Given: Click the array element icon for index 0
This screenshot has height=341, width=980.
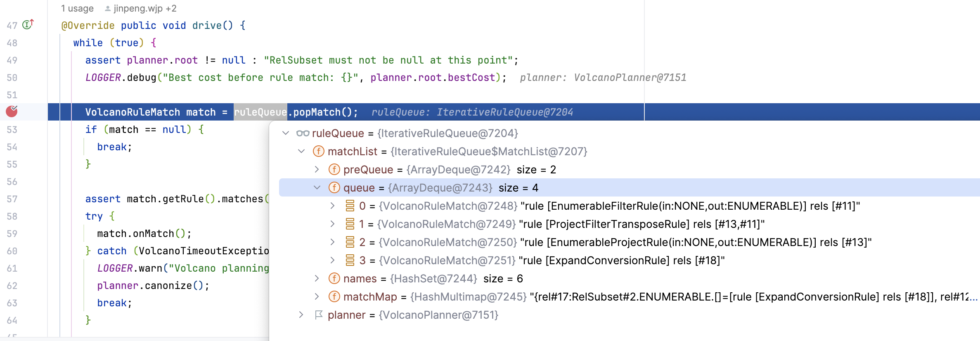Looking at the screenshot, I should (x=350, y=206).
